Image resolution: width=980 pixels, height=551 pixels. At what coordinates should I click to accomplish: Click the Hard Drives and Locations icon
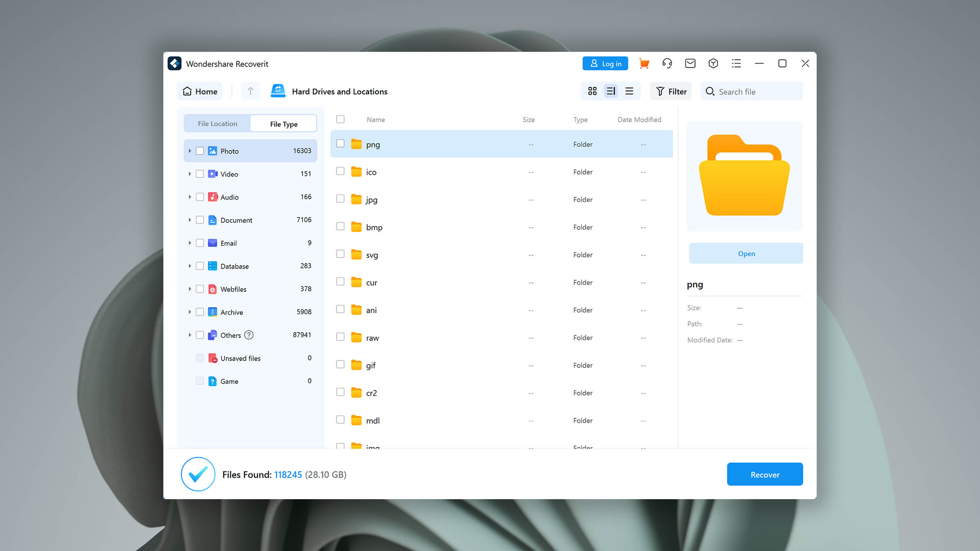278,91
